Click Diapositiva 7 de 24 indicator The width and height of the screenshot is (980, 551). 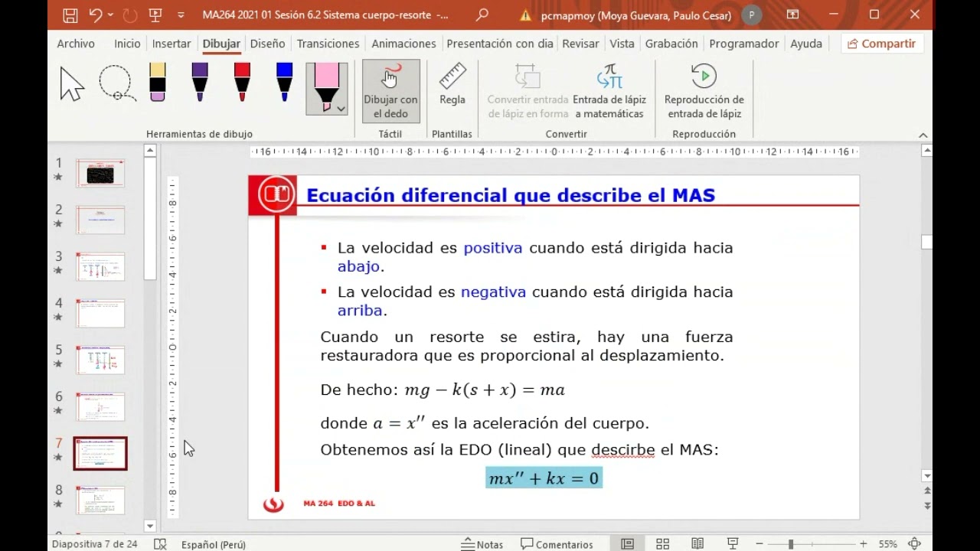click(95, 544)
